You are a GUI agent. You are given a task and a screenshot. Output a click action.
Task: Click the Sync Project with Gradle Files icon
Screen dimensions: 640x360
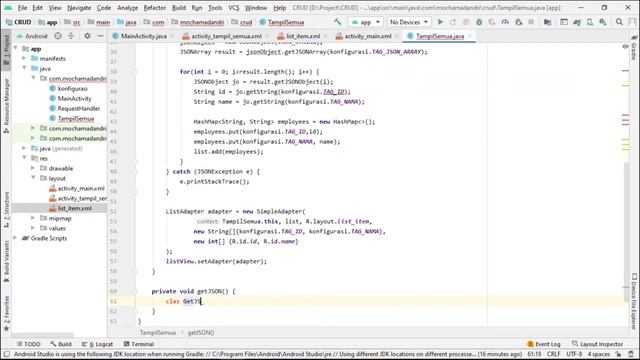577,22
